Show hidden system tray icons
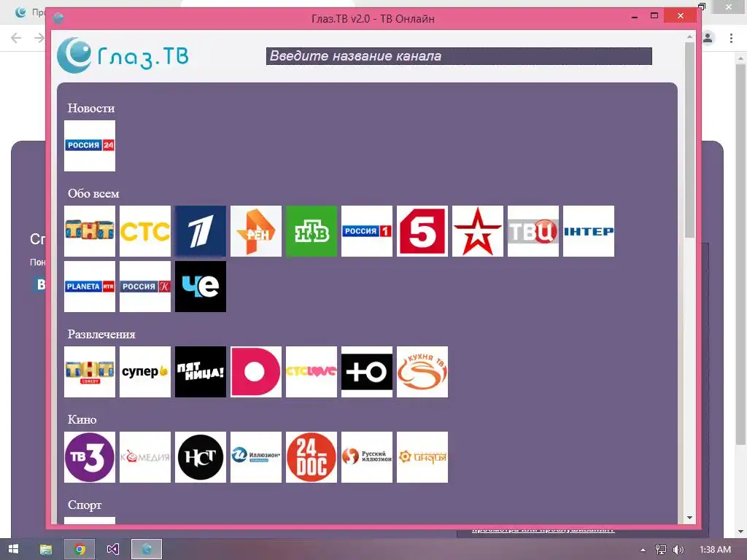 click(643, 550)
